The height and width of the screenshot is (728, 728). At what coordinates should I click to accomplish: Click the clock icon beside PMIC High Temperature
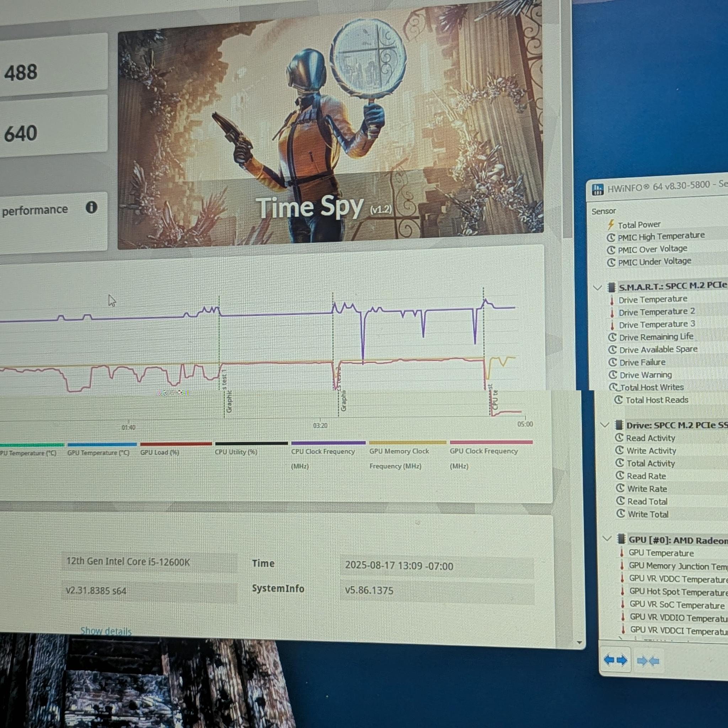coord(611,238)
